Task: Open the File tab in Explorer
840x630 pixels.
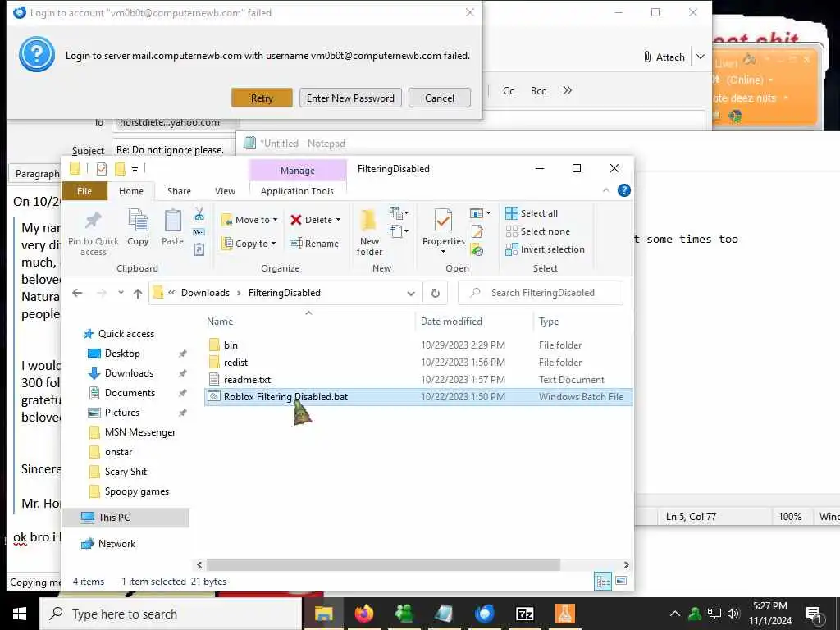Action: pos(84,191)
